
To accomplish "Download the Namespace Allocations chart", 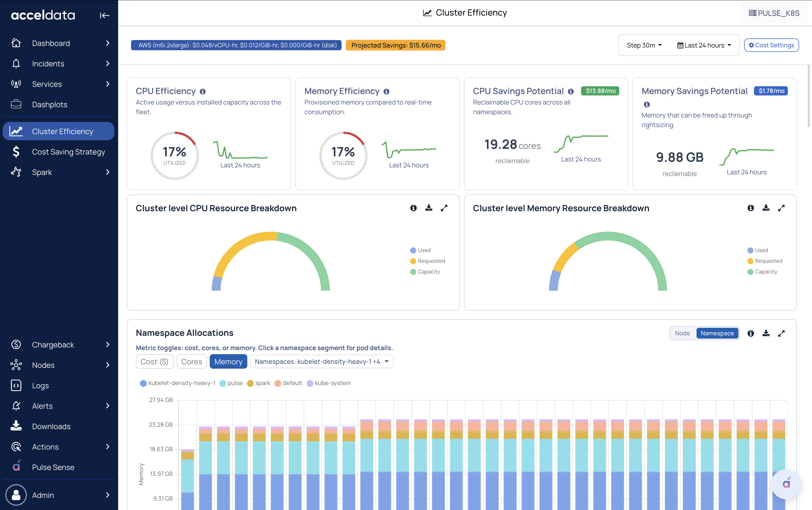I will (766, 333).
